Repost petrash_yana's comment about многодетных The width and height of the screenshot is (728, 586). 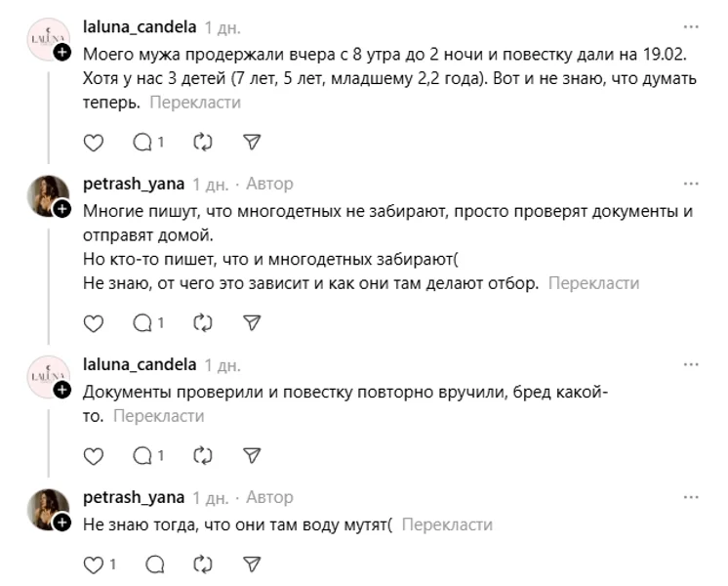203,322
